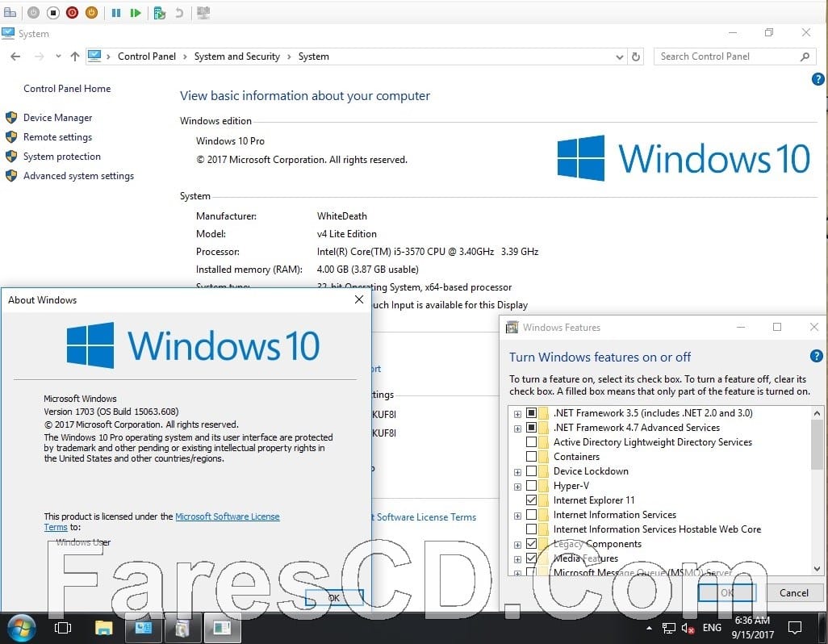Viewport: 828px width, 644px height.
Task: Open the Start menu orb
Action: (21, 628)
